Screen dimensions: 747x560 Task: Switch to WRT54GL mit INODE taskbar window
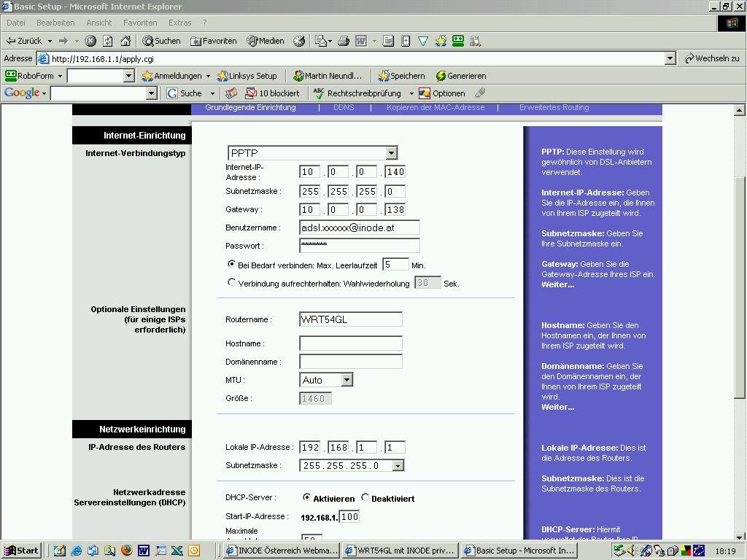[400, 551]
